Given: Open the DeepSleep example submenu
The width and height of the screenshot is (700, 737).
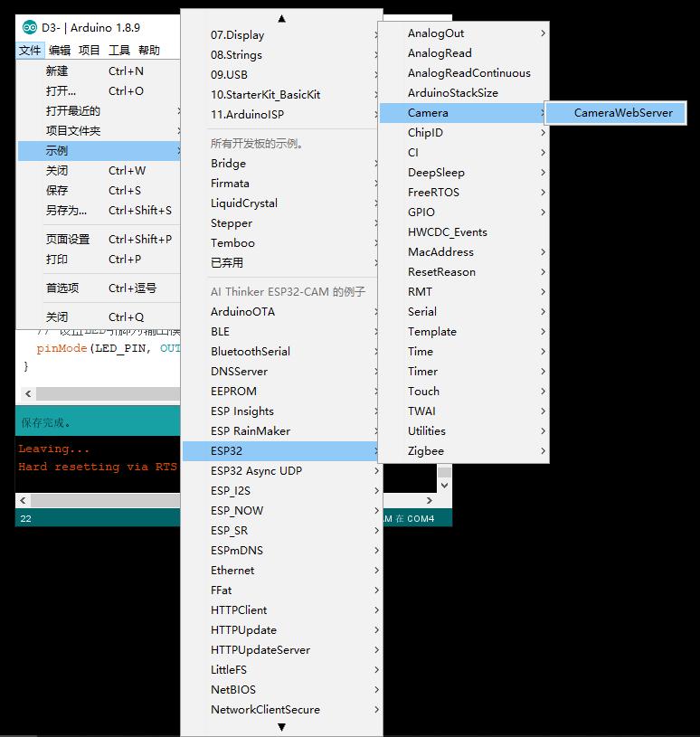Looking at the screenshot, I should pos(463,173).
